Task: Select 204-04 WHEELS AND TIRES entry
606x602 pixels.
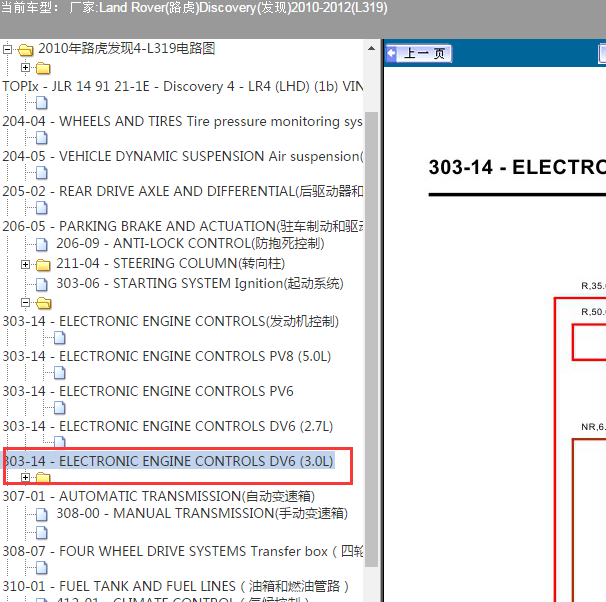Action: [182, 121]
